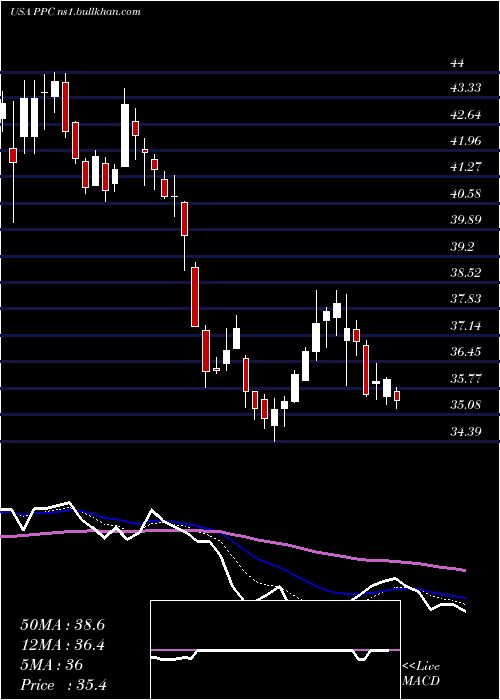The height and width of the screenshot is (700, 500).
Task: Click the 35.77 price axis label
Action: pyautogui.click(x=466, y=379)
